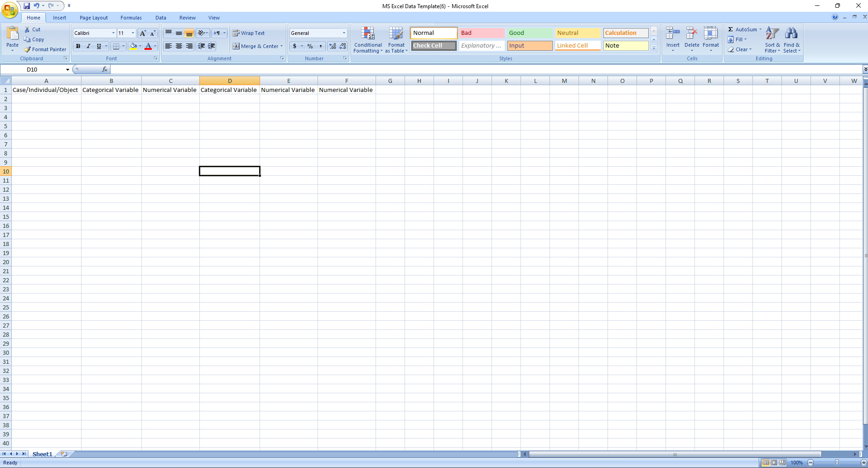Screen dimensions: 868x468
Task: Activate the Format Painter brush
Action: point(27,49)
